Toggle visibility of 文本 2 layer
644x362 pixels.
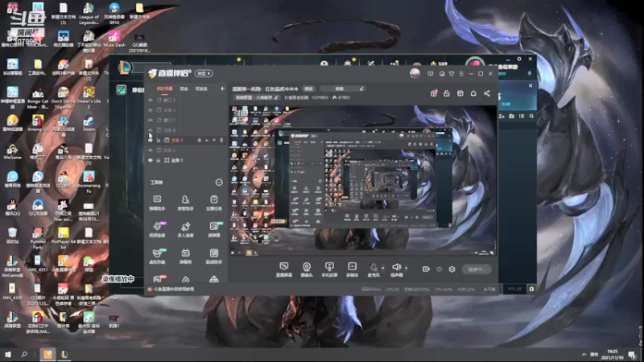pos(151,150)
